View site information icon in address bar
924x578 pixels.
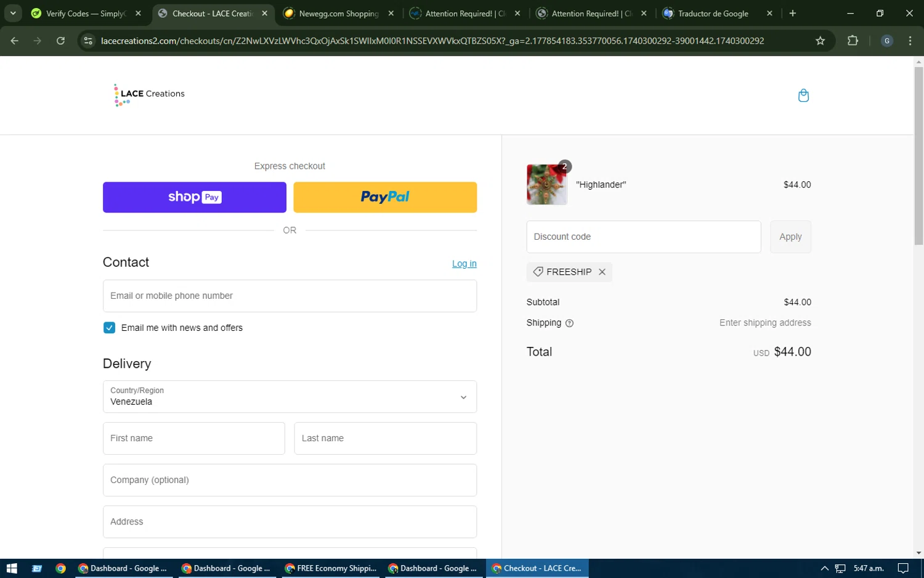[88, 41]
